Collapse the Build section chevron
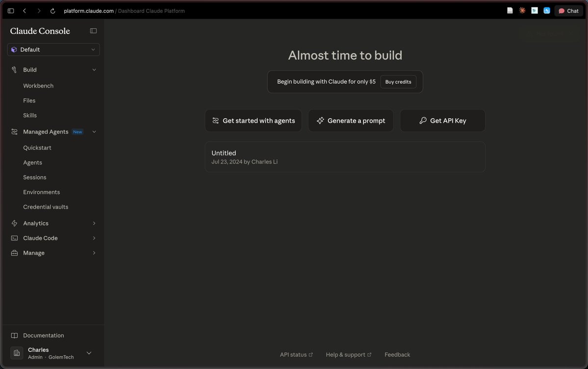This screenshot has width=588, height=369. [x=94, y=70]
